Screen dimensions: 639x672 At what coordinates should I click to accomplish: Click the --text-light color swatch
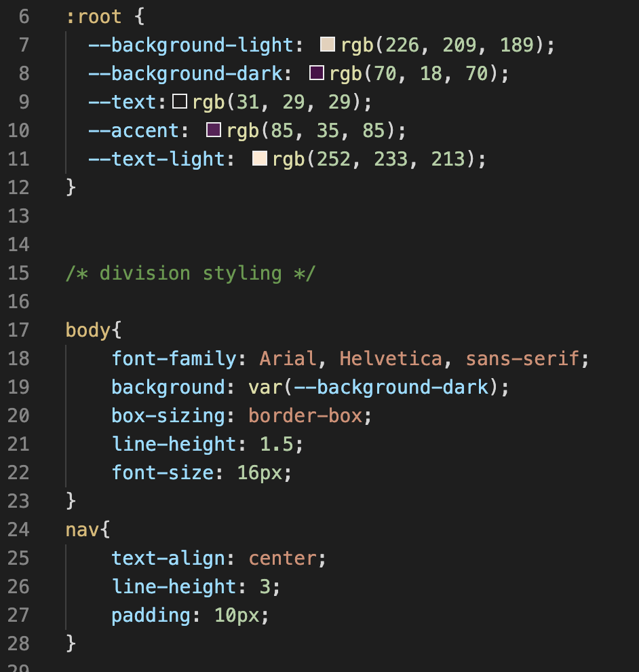pyautogui.click(x=259, y=159)
